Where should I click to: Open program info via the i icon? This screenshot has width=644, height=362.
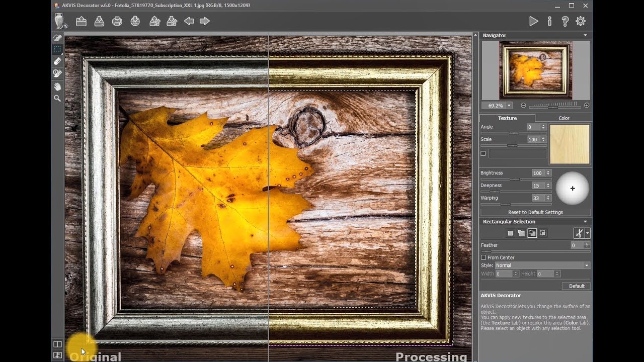tap(549, 21)
